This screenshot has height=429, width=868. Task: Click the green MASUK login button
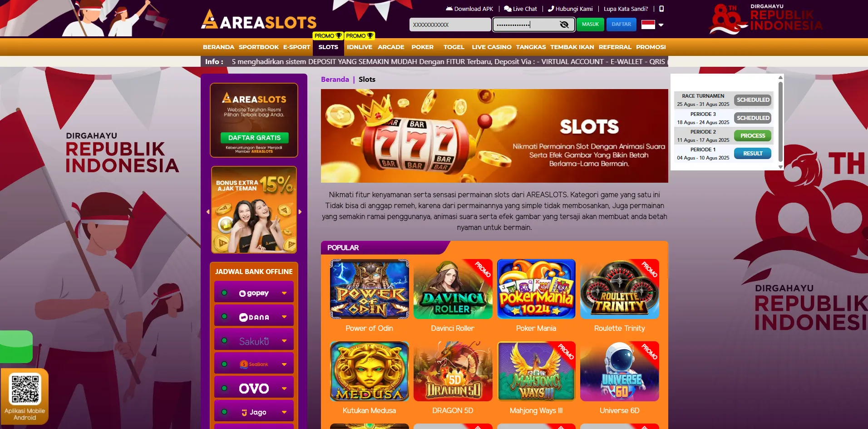coord(590,25)
